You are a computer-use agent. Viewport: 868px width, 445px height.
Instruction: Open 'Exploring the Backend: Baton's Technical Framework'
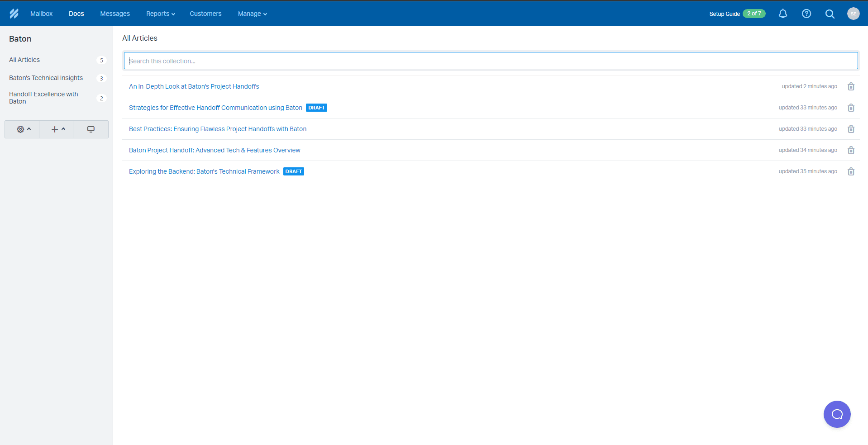[204, 171]
